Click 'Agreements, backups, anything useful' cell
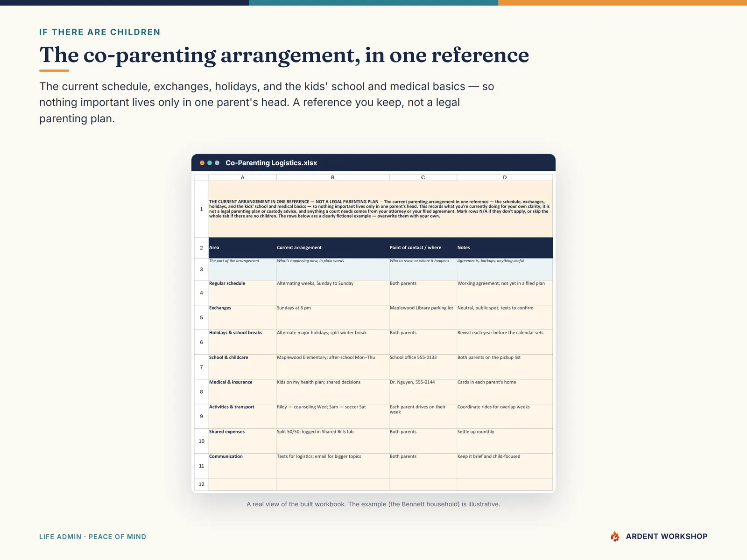Image resolution: width=747 pixels, height=560 pixels. [x=505, y=269]
